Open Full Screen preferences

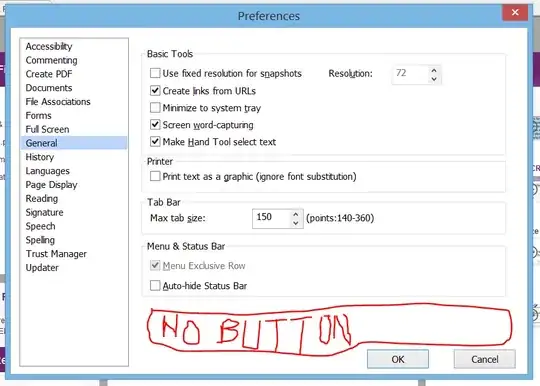pos(48,129)
